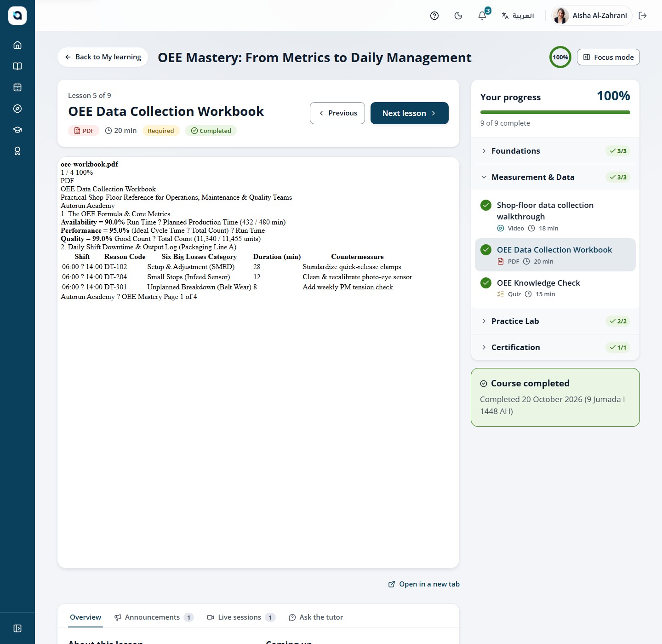The height and width of the screenshot is (644, 662).
Task: Open the PDF in a new tab
Action: (x=424, y=584)
